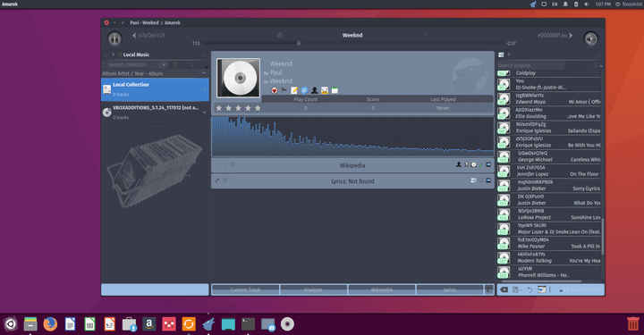Viewport: 644px width, 335px height.
Task: Click the blue globe icon in track info
Action: 304,90
